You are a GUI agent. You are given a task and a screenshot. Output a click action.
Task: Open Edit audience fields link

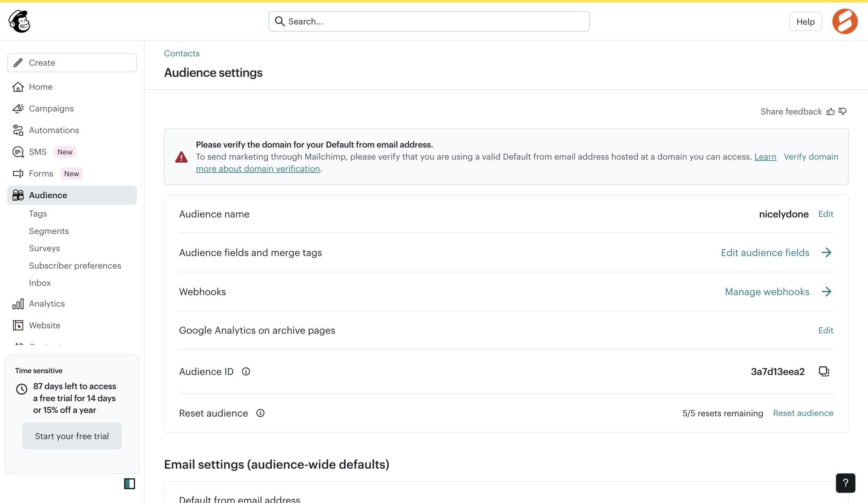pyautogui.click(x=765, y=252)
